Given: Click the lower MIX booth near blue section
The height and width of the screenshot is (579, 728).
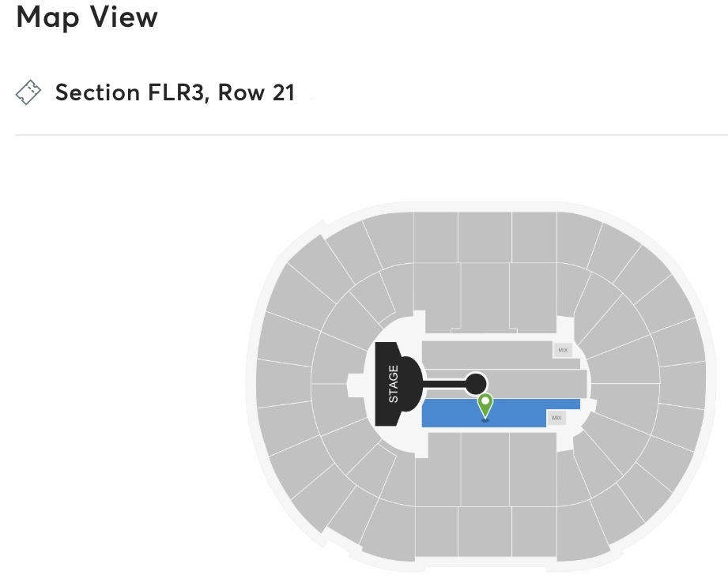Looking at the screenshot, I should click(x=557, y=417).
